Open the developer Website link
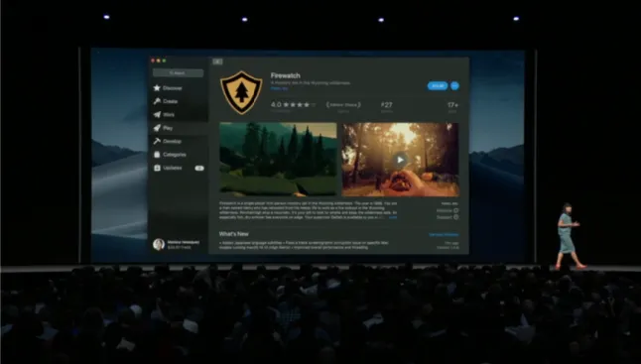This screenshot has width=641, height=364. (x=448, y=211)
